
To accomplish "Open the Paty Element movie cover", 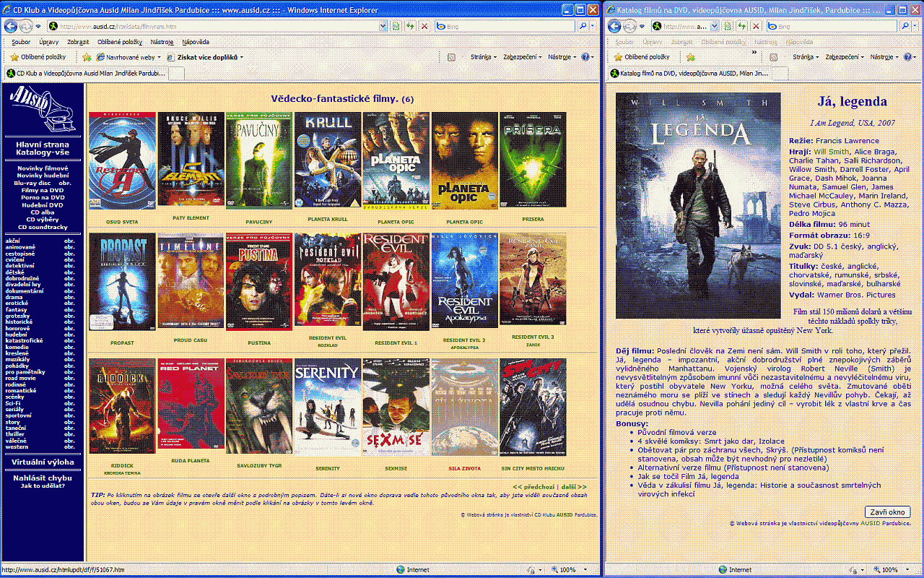I will (191, 160).
